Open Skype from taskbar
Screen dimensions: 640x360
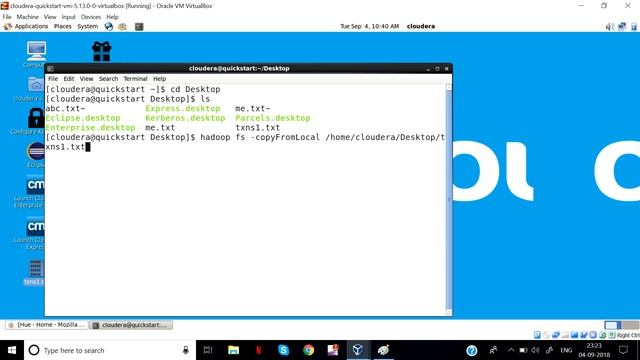(283, 350)
